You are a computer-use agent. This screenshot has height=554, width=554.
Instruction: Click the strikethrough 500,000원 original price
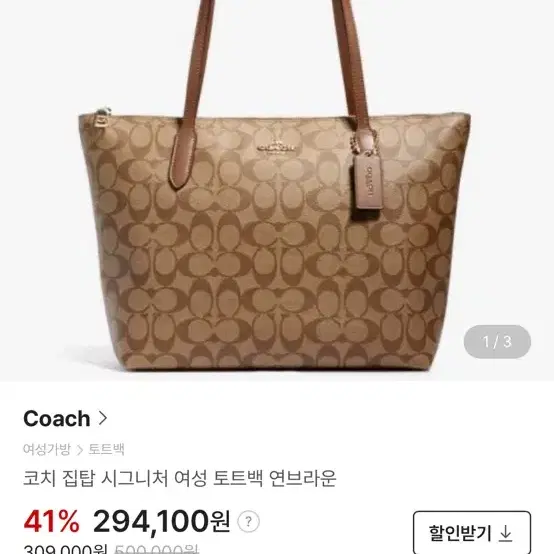(155, 549)
